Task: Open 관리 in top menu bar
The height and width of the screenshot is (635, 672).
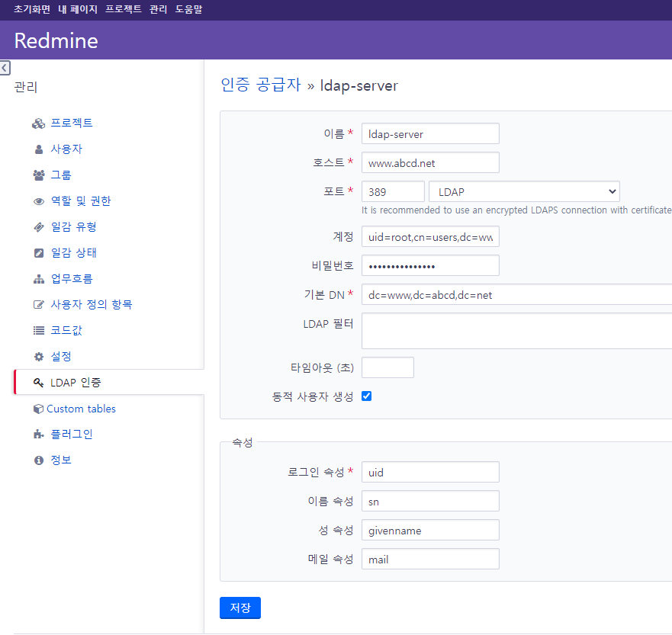Action: [x=158, y=9]
